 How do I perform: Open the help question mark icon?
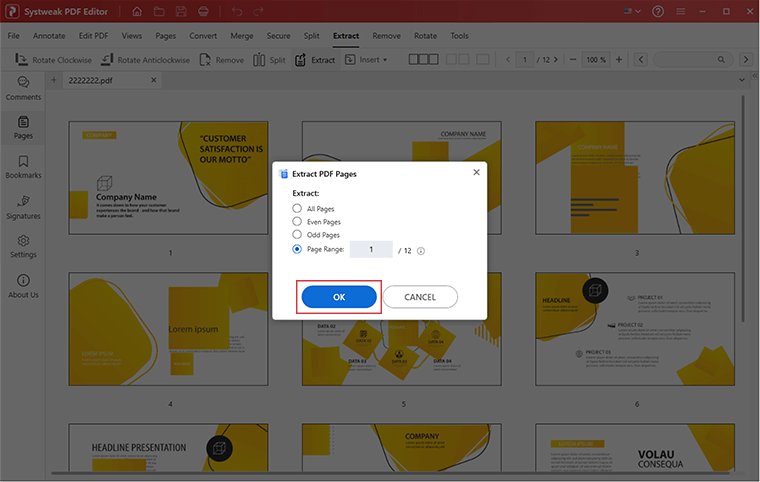[658, 11]
